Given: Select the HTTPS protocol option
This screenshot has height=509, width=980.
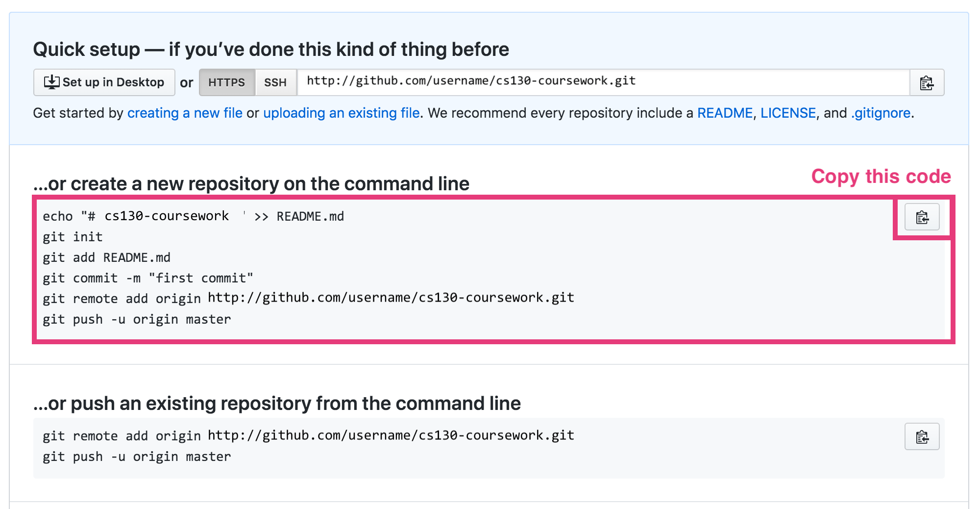Looking at the screenshot, I should (226, 82).
